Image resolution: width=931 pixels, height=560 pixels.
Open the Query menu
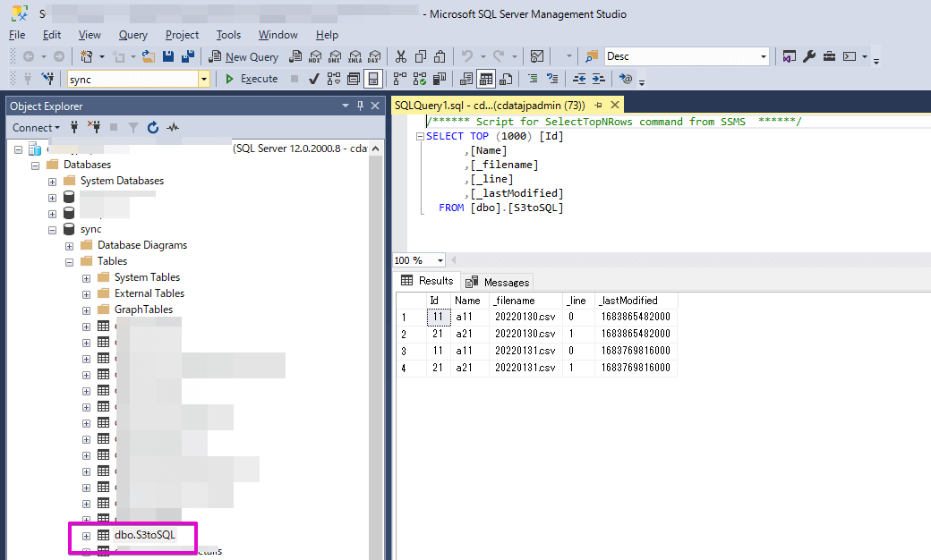coord(133,35)
